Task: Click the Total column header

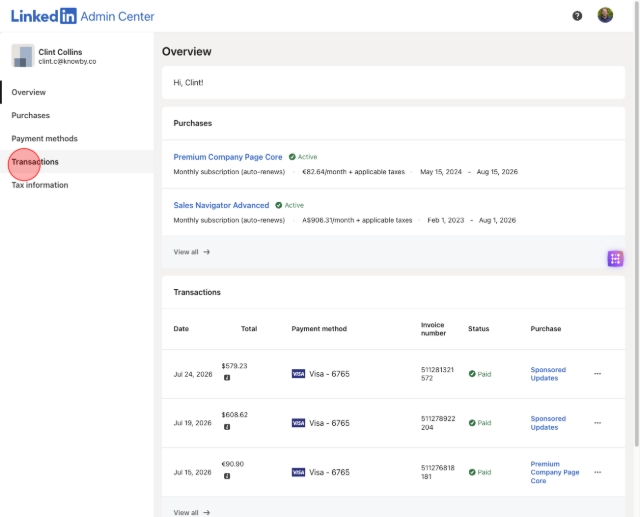Action: pyautogui.click(x=249, y=329)
